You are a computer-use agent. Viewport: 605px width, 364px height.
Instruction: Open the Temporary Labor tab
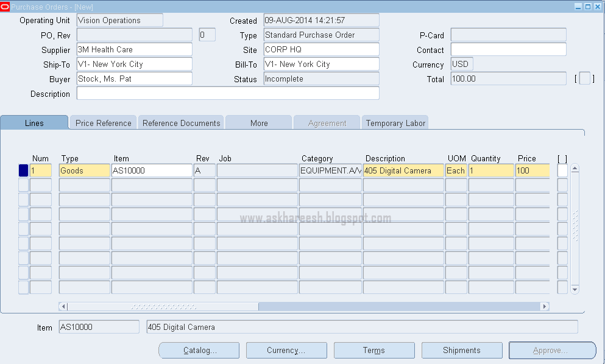pos(395,123)
